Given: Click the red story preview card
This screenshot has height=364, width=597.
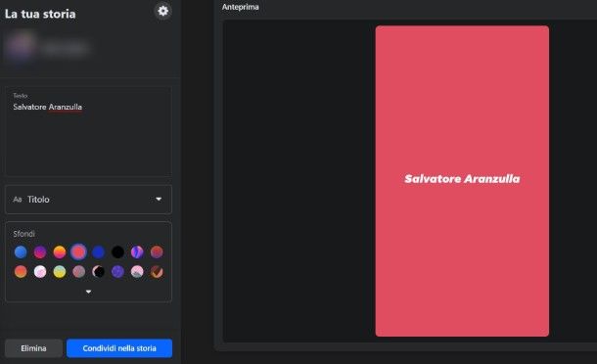Looking at the screenshot, I should [x=462, y=181].
